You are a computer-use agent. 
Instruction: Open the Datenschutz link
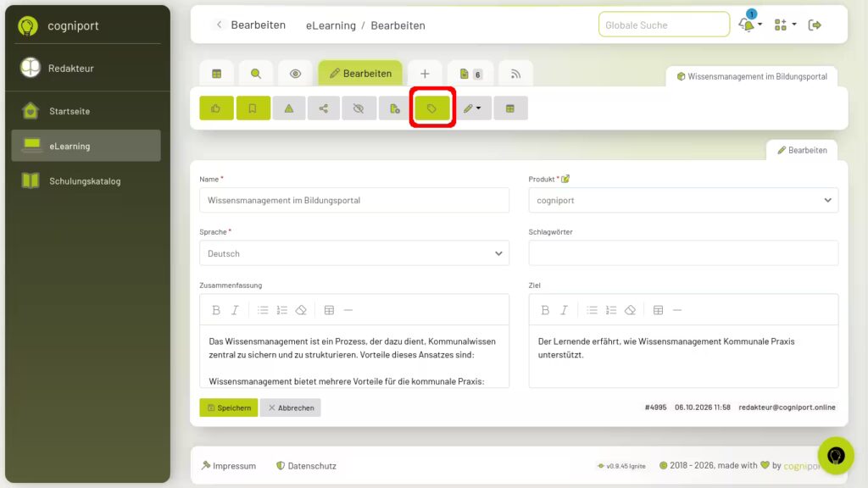(306, 466)
